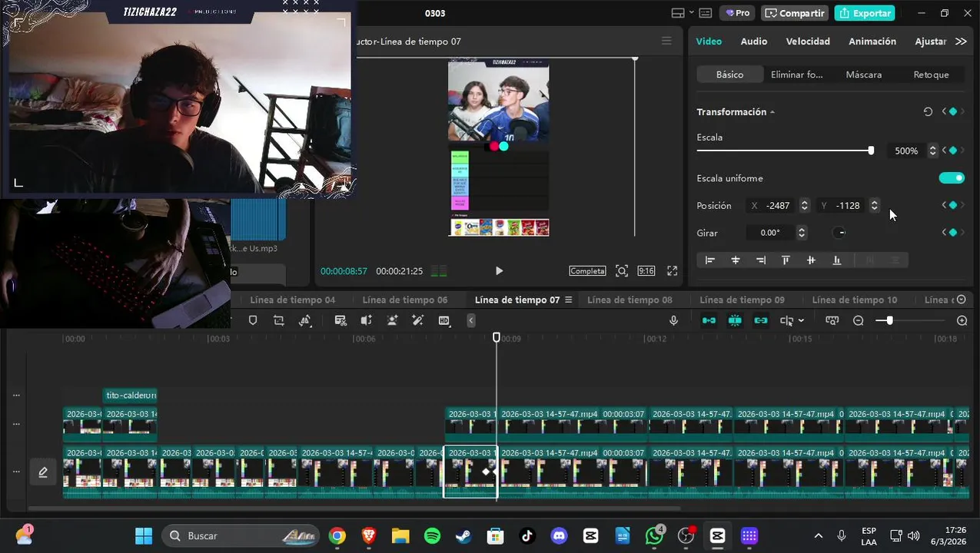The height and width of the screenshot is (553, 980).
Task: Click the timeline zoom slider handle
Action: coord(889,320)
